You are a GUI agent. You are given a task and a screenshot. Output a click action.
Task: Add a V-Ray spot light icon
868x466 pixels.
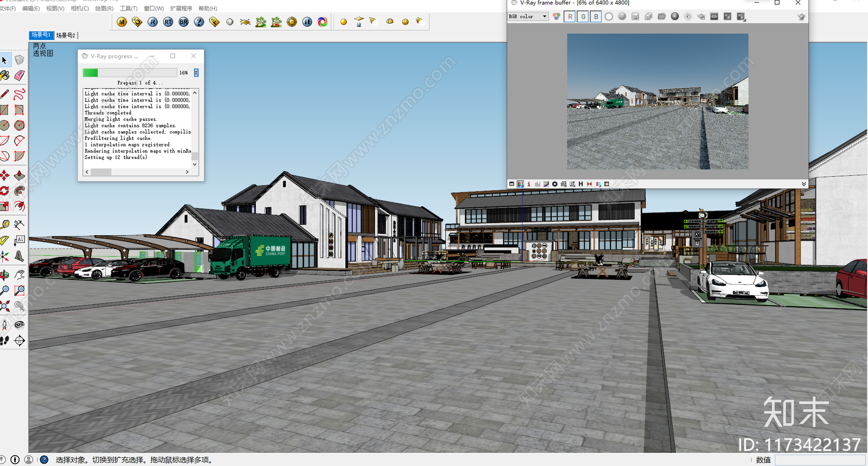(373, 21)
